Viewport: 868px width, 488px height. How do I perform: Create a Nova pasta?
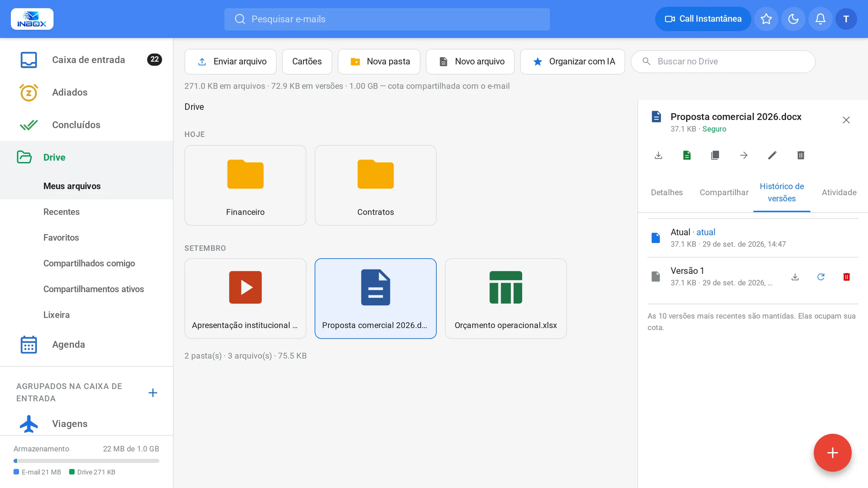tap(379, 61)
